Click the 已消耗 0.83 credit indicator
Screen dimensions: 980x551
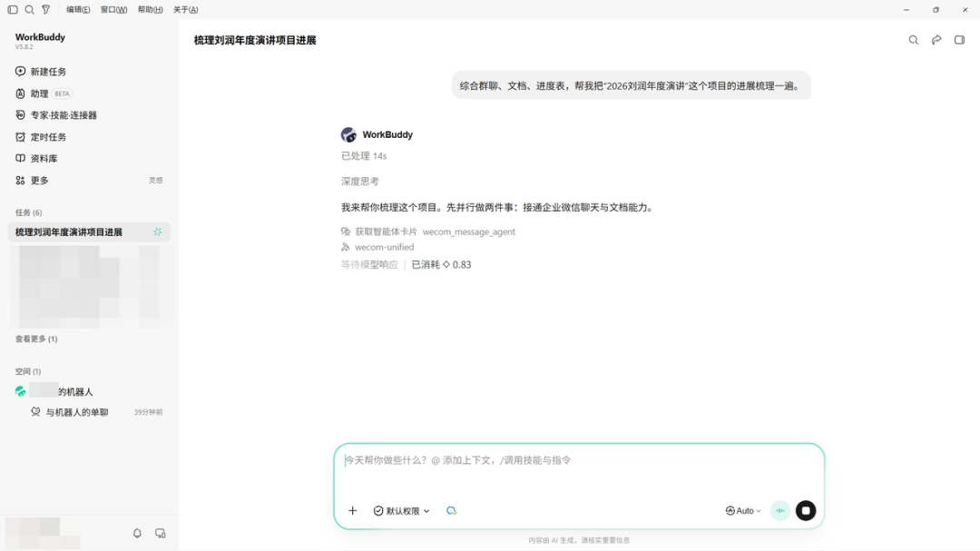(441, 264)
